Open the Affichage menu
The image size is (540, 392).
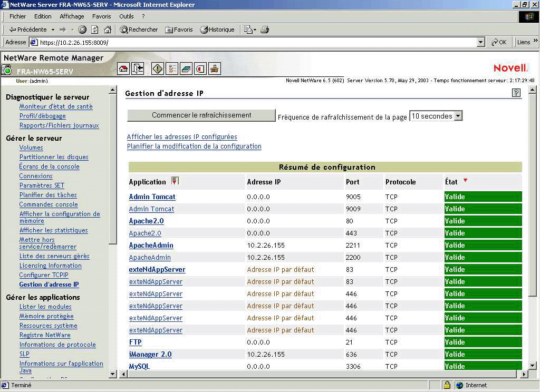click(72, 16)
